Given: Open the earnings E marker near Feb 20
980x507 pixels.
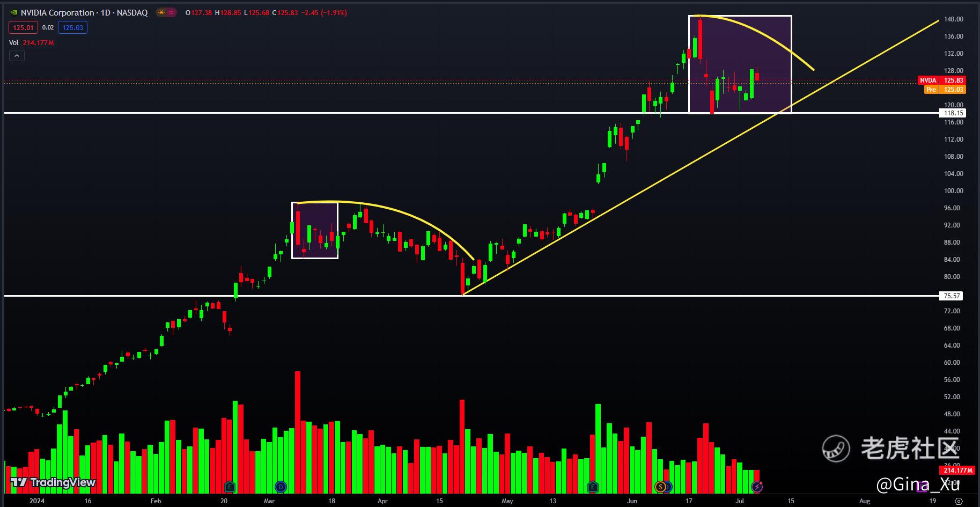Looking at the screenshot, I should tap(230, 487).
